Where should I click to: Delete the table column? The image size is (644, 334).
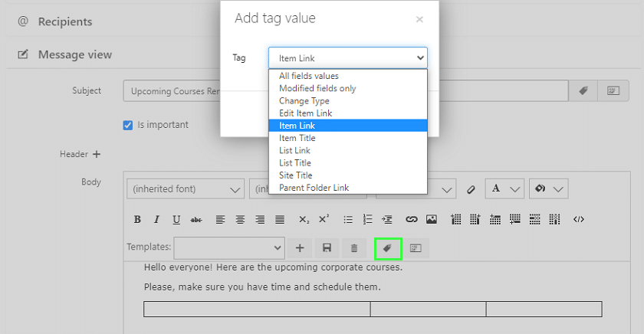(554, 220)
